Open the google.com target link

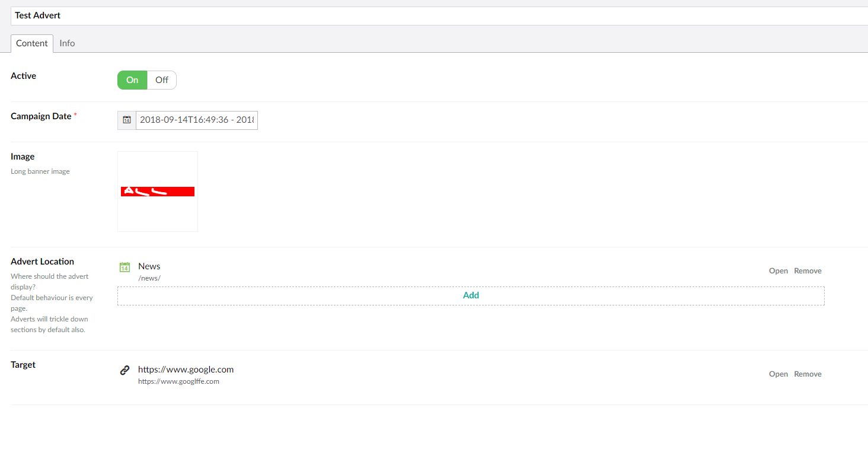778,374
